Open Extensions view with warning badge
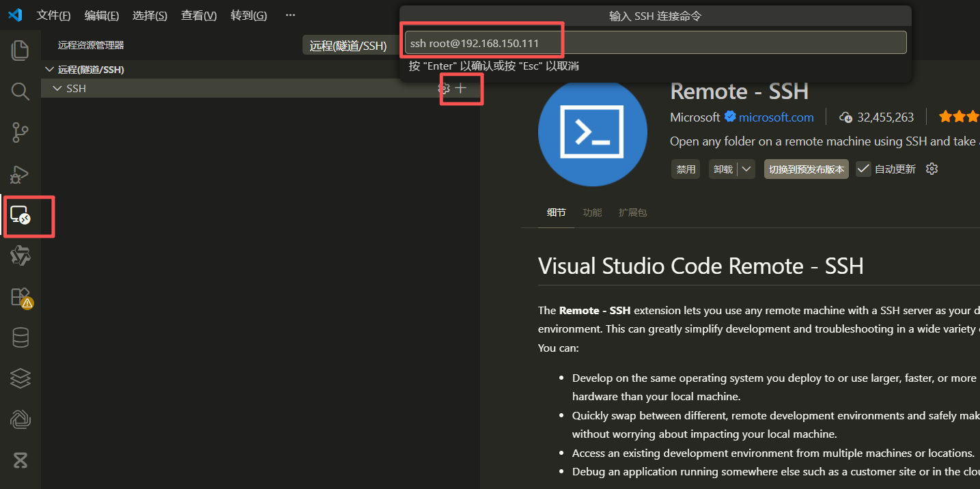The height and width of the screenshot is (489, 980). pos(20,297)
